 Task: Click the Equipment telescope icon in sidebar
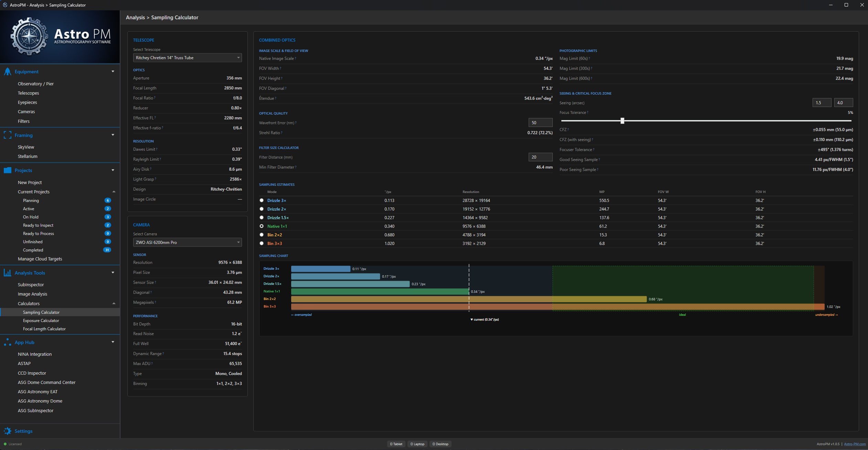(8, 72)
